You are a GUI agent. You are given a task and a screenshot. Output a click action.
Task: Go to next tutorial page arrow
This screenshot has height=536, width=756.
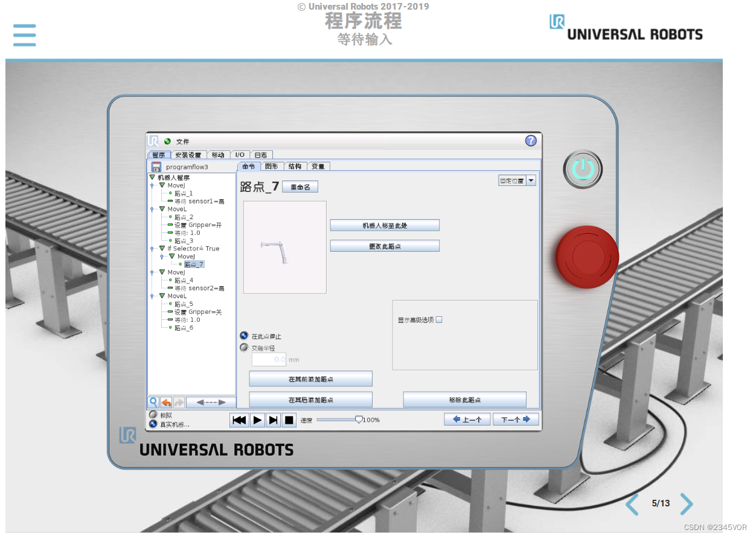[687, 503]
